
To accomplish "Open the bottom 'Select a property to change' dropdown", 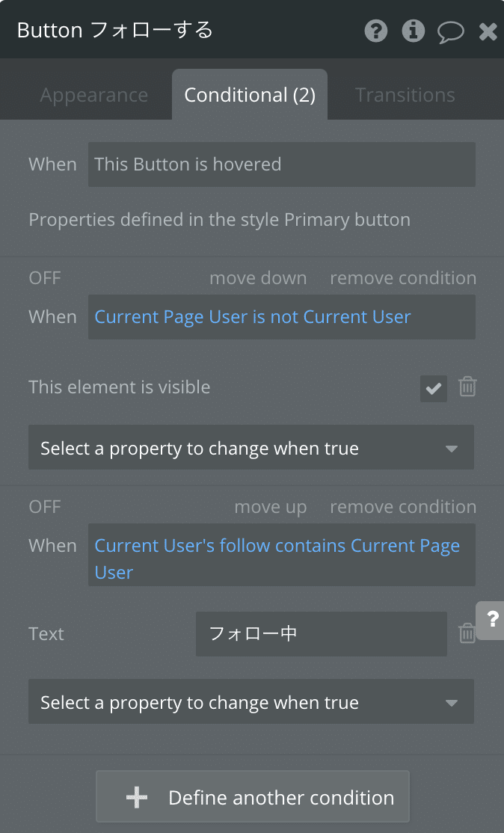I will tap(251, 701).
